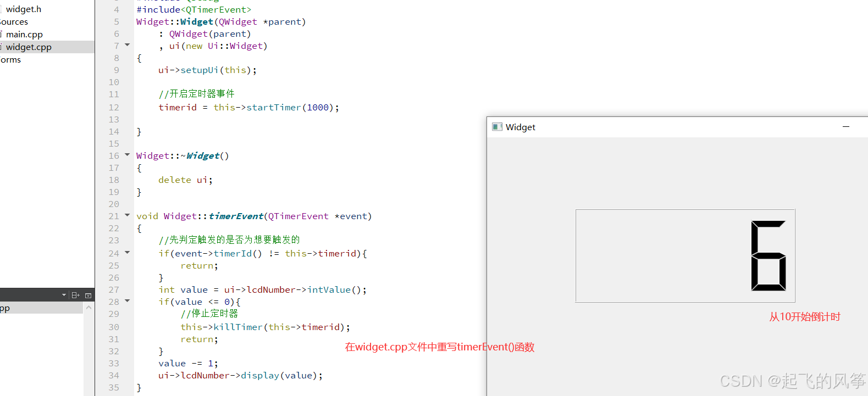Viewport: 868px width, 396px height.
Task: Open the side bar view dropdown arrow
Action: click(x=64, y=295)
